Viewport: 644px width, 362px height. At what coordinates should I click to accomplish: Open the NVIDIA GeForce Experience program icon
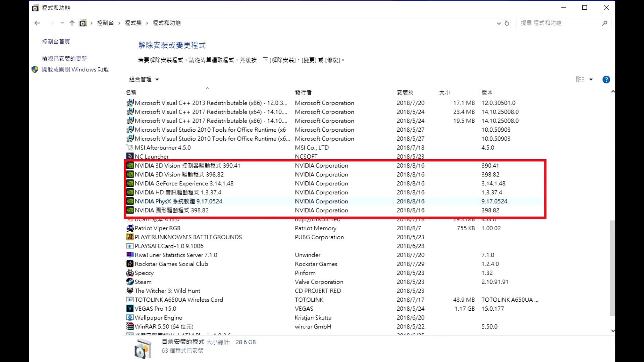point(130,183)
